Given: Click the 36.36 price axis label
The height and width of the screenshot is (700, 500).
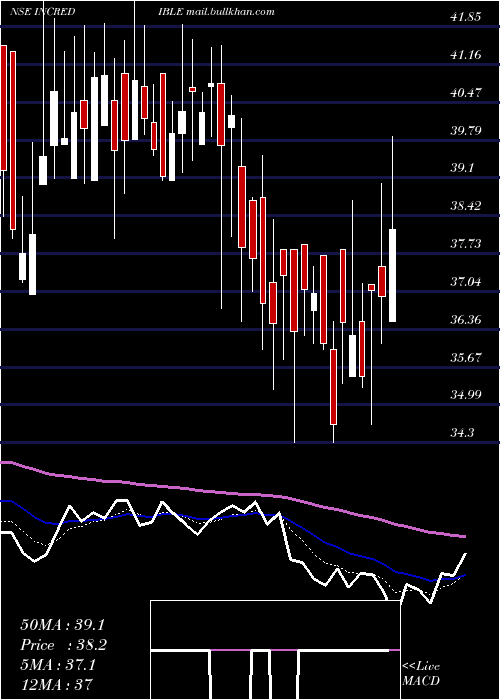Looking at the screenshot, I should [466, 320].
